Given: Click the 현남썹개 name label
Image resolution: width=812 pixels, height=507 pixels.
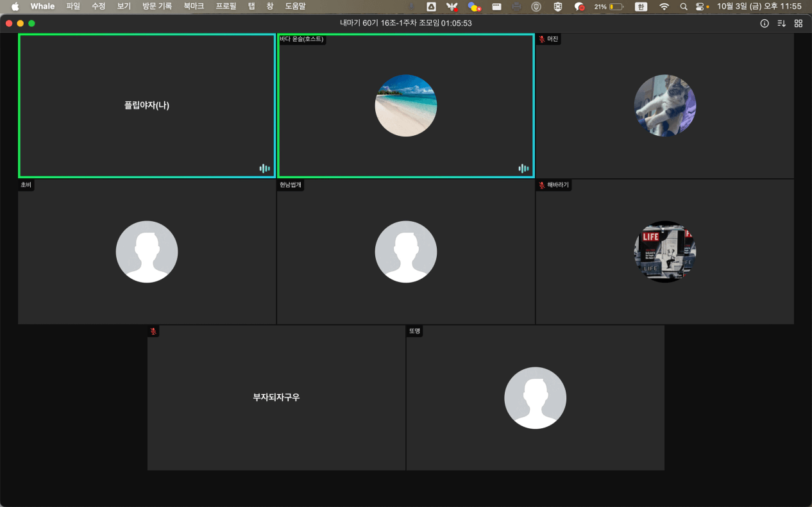Looking at the screenshot, I should [290, 185].
